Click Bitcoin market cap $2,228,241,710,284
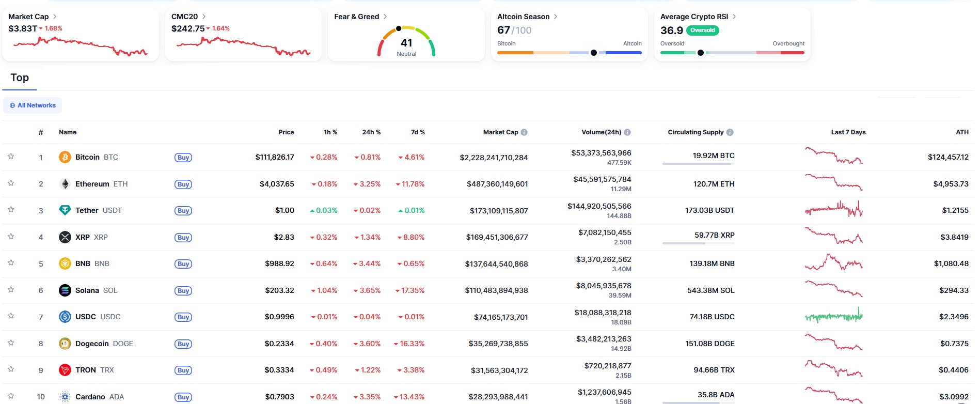Viewport: 980px width, 404px height. (494, 158)
